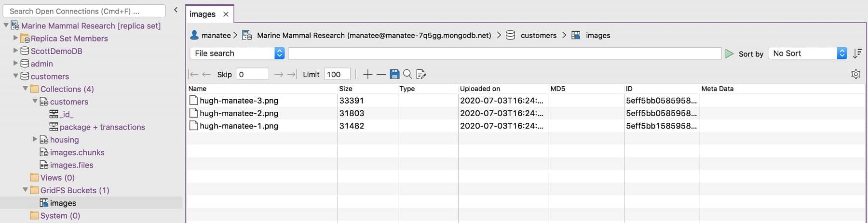This screenshot has height=223, width=868.
Task: Collapse the GridFS Buckets folder
Action: 25,190
